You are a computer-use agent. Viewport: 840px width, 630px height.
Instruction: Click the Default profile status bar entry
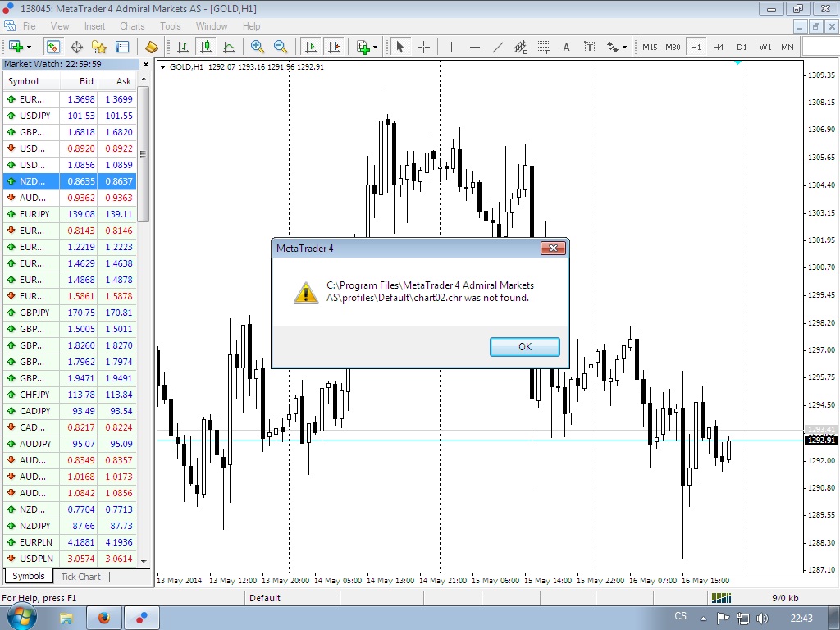point(265,598)
